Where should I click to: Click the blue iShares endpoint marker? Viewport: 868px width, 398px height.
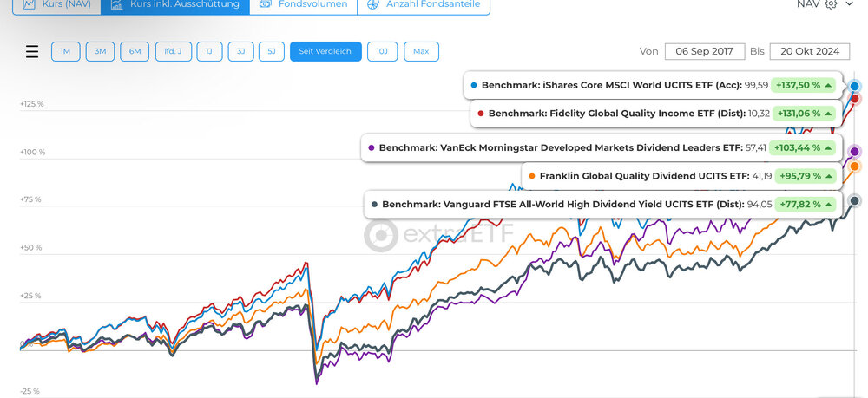coord(856,86)
